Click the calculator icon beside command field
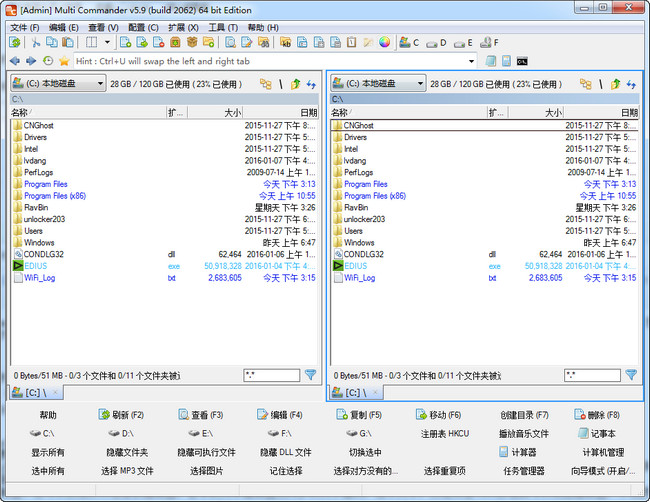The width and height of the screenshot is (650, 502). pyautogui.click(x=506, y=61)
